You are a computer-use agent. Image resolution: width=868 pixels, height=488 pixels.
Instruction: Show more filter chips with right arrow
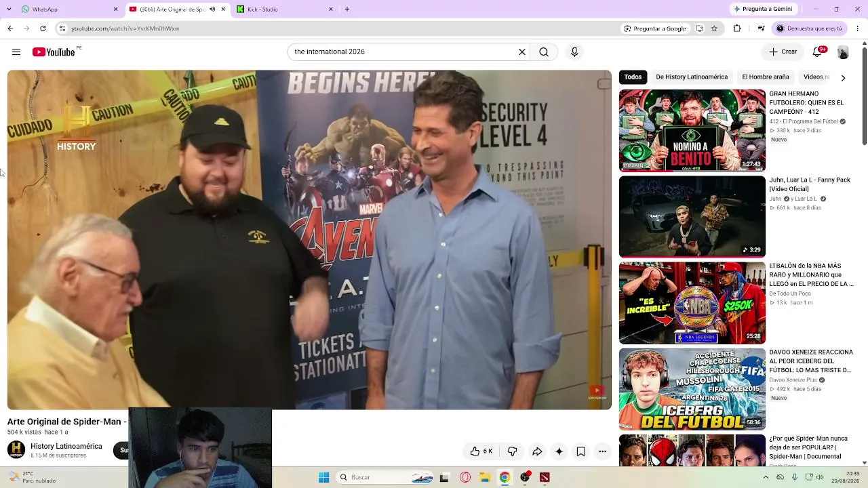(843, 77)
